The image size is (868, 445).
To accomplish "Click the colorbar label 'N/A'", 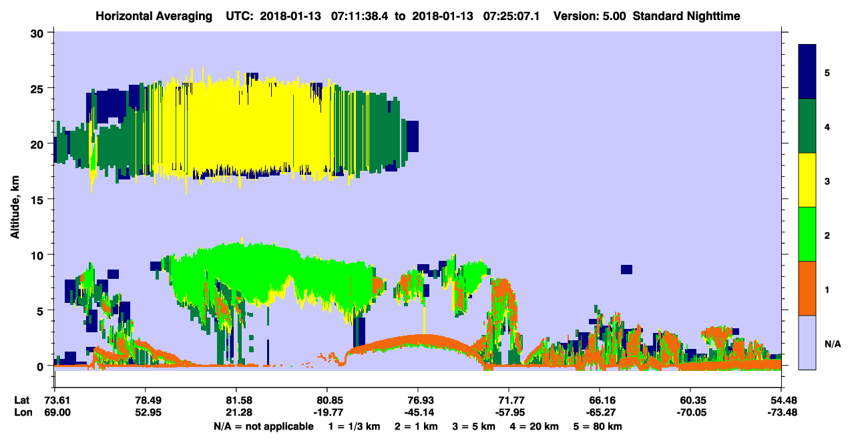I will 832,343.
